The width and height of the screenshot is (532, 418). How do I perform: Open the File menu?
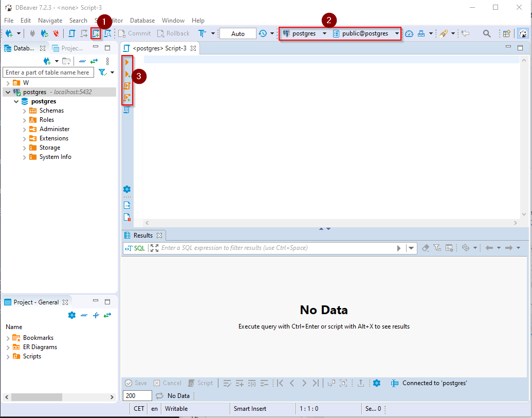9,21
